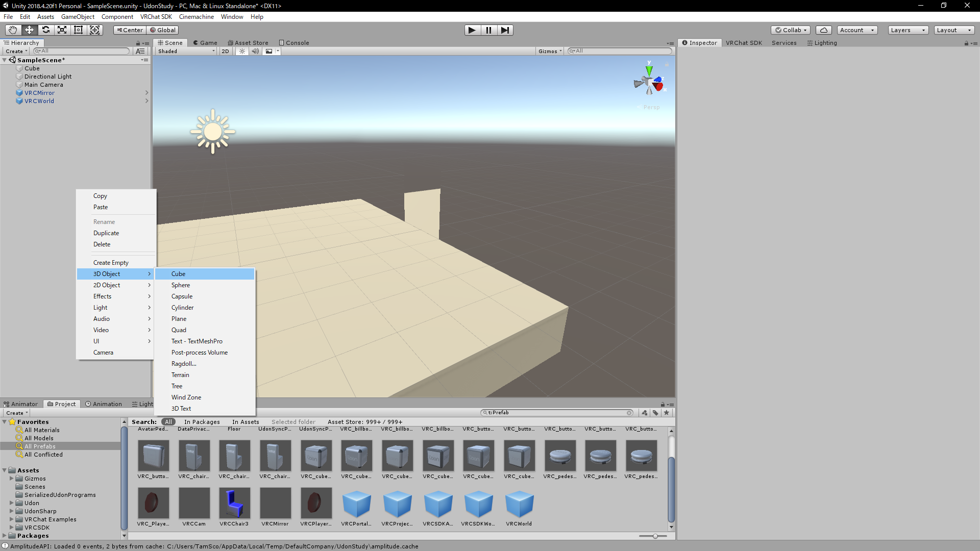
Task: Select the Rotate tool
Action: (46, 30)
